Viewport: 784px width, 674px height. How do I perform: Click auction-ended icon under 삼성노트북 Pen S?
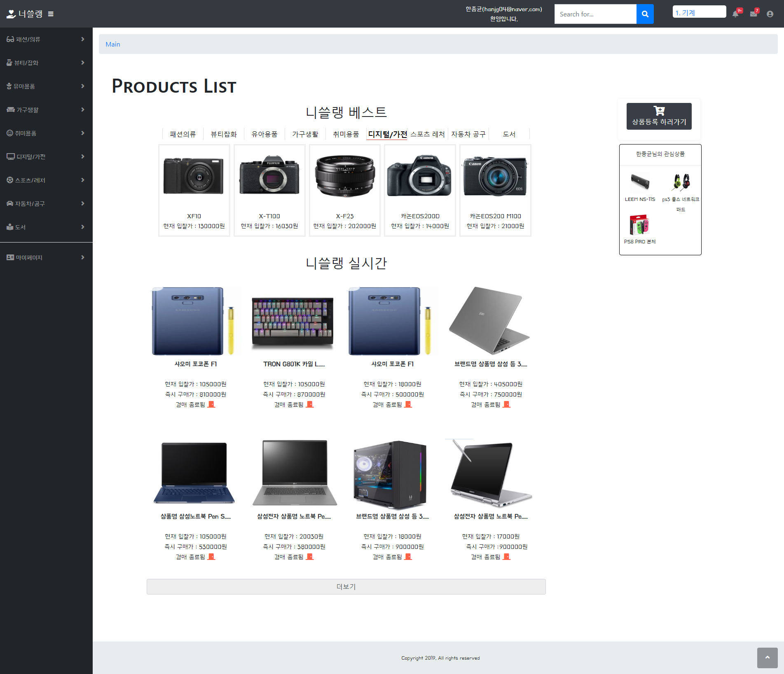point(211,557)
